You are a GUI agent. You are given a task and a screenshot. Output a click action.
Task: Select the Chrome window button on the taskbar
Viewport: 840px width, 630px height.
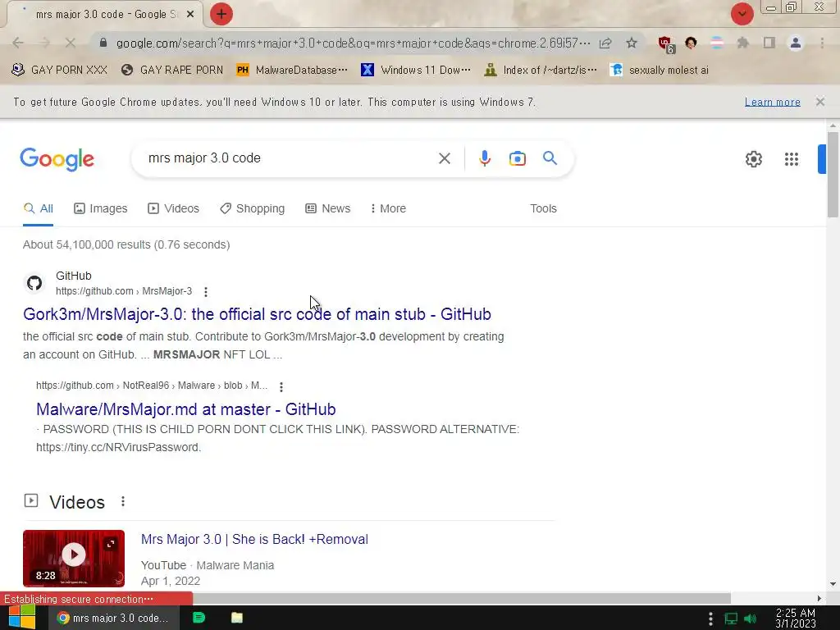pos(113,618)
